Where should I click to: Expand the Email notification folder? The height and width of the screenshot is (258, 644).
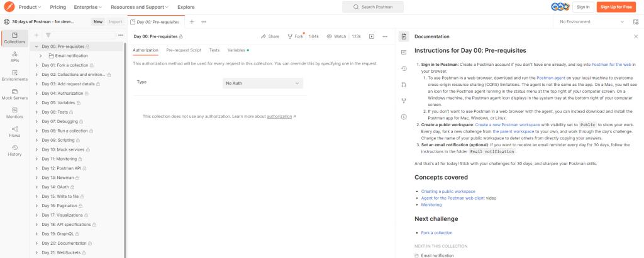[41, 56]
